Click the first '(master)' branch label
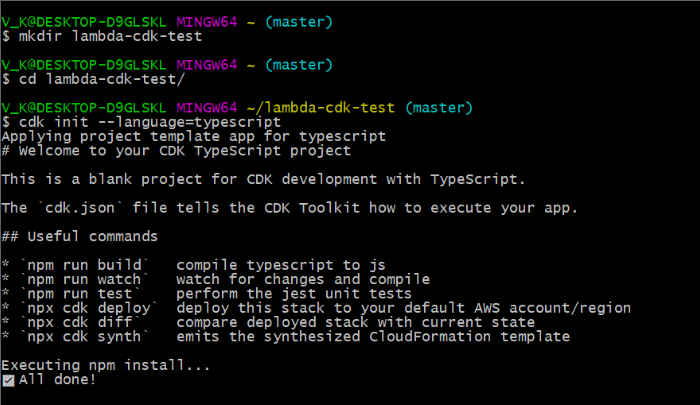 click(299, 22)
